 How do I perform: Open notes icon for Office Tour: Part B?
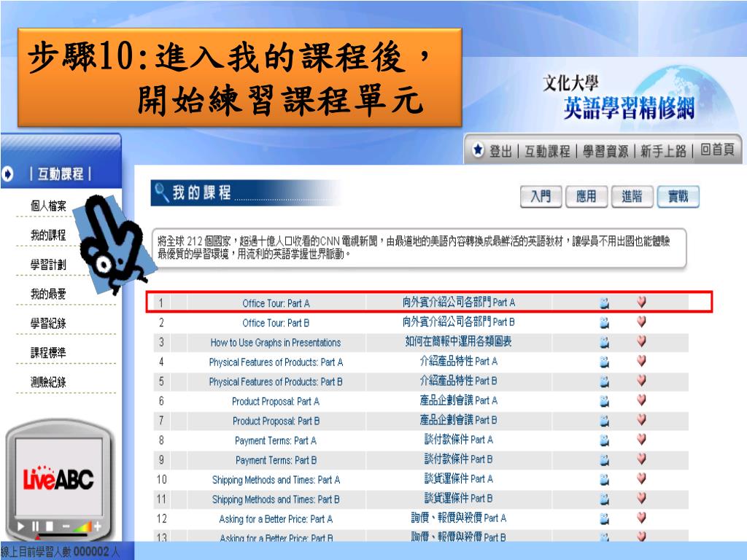coord(604,323)
